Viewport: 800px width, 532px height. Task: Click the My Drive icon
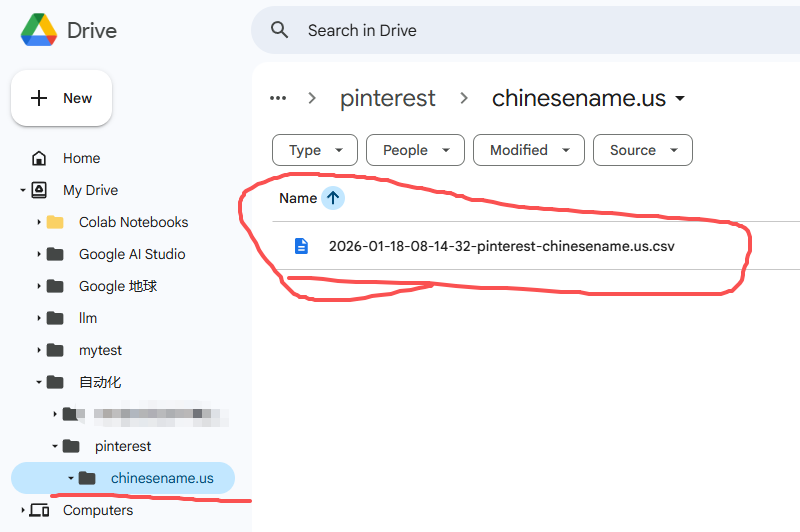click(x=39, y=190)
